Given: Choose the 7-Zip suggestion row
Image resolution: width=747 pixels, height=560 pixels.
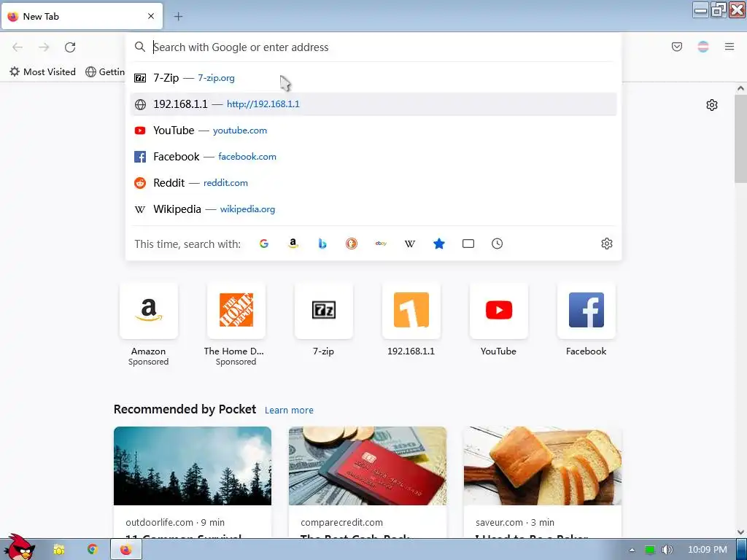Looking at the screenshot, I should click(x=373, y=77).
